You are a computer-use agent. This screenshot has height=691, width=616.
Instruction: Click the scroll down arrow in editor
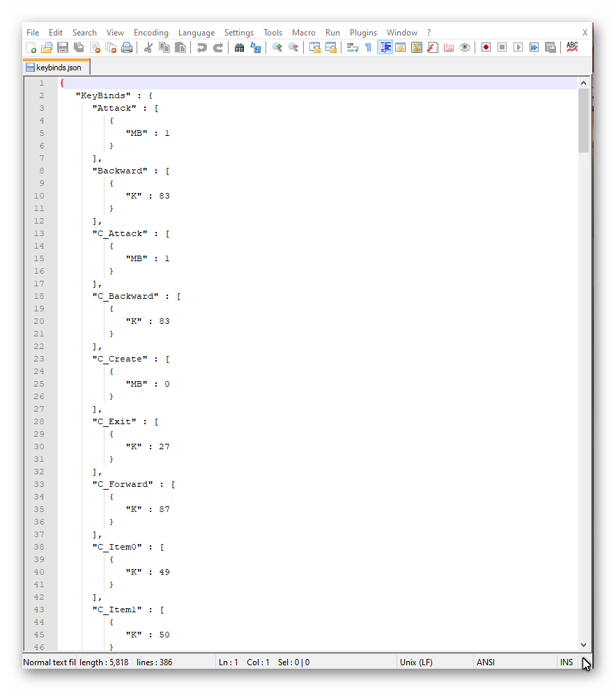(x=583, y=645)
